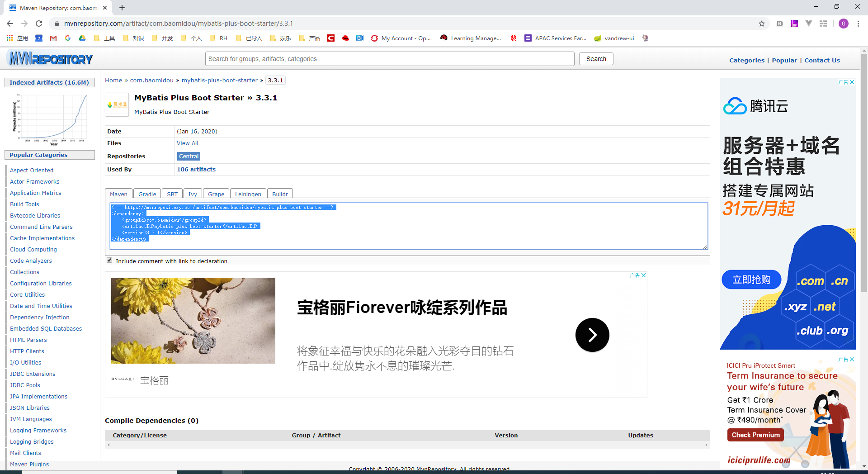Click the Red Hat bookmark icon
This screenshot has height=474, width=868.
[x=345, y=38]
